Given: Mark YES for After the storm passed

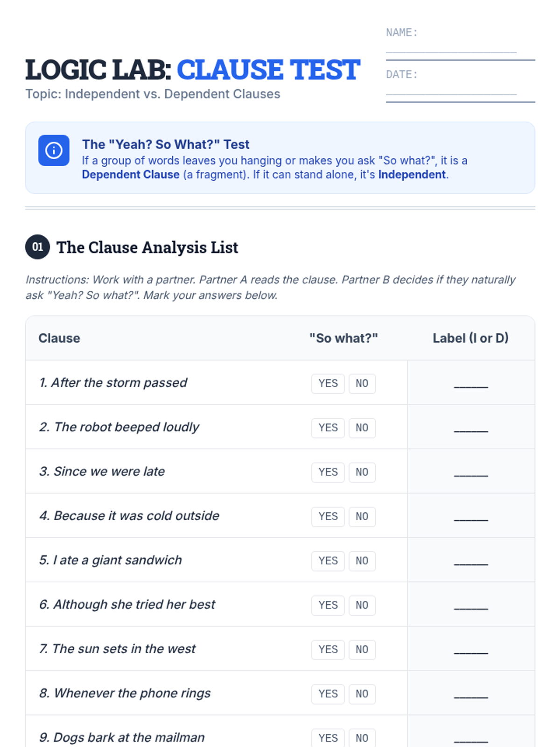Looking at the screenshot, I should [x=328, y=384].
